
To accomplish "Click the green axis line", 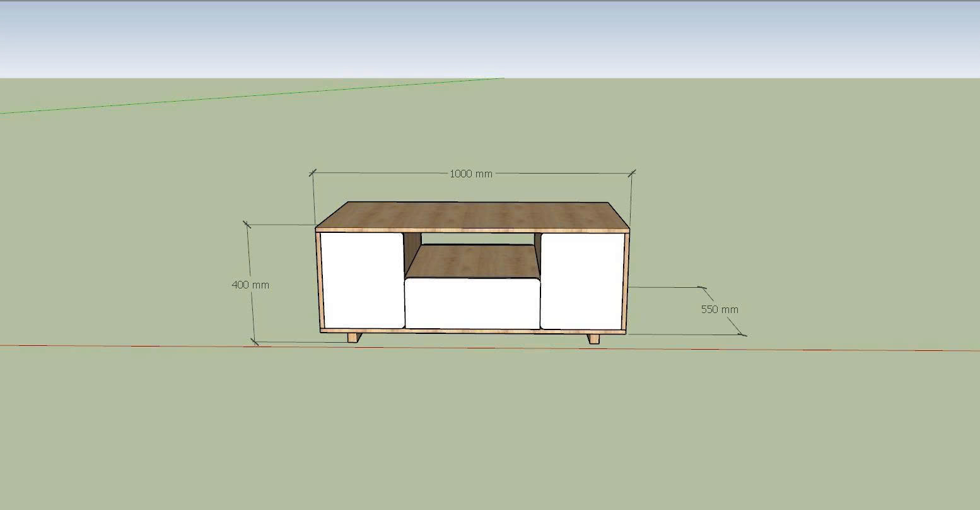I will click(252, 96).
